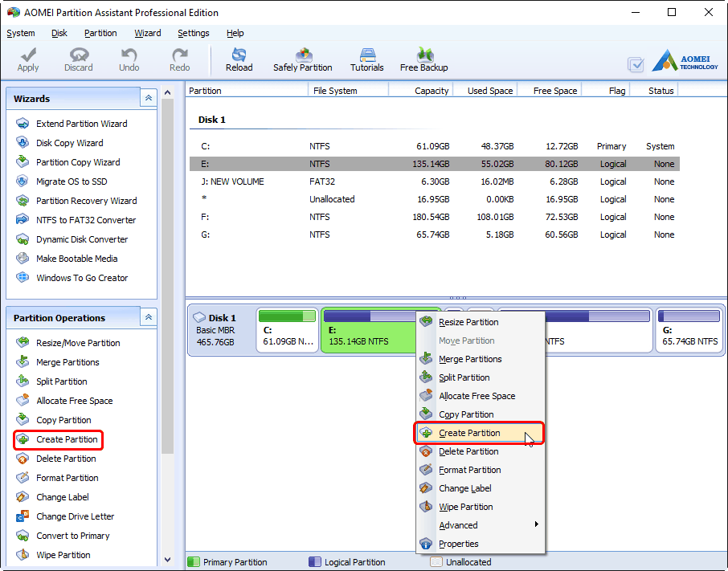Screen dimensions: 728x571
Task: Select the Unallocated 16.95GB row
Action: 435,199
